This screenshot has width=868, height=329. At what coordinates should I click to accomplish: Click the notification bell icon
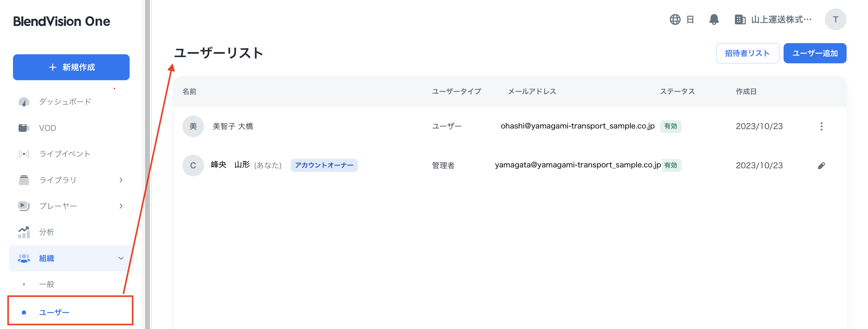coord(714,19)
